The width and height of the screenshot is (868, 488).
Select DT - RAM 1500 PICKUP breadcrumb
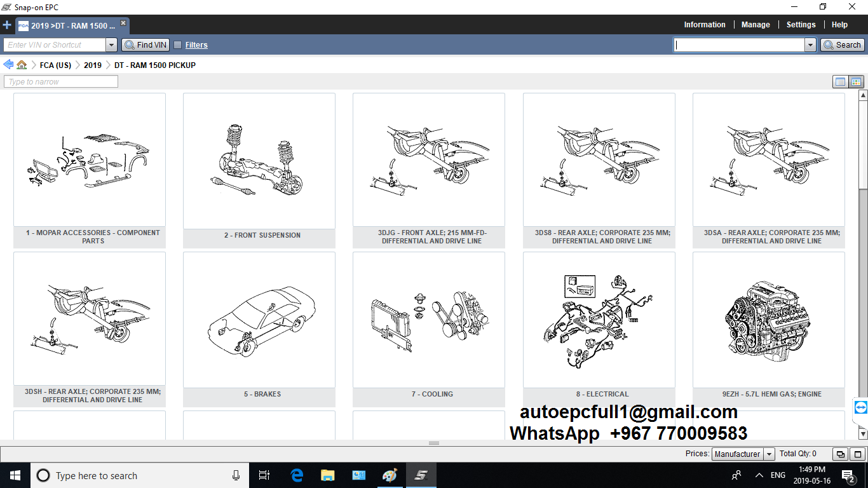(x=155, y=65)
